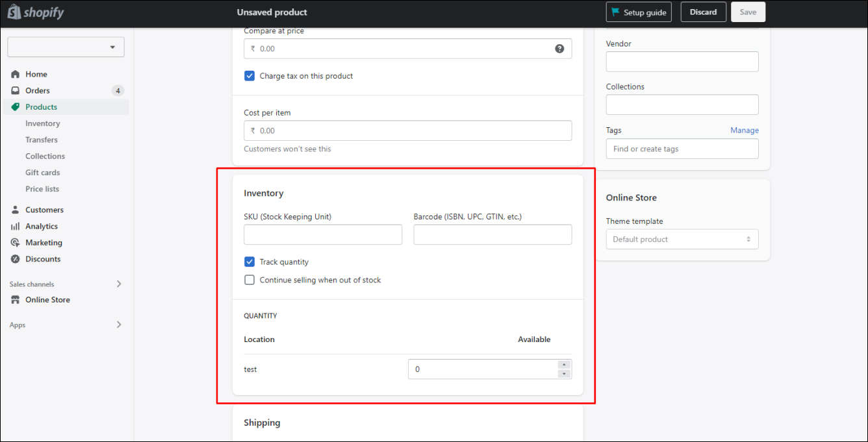This screenshot has width=868, height=442.
Task: Click the SKU input field
Action: click(323, 235)
